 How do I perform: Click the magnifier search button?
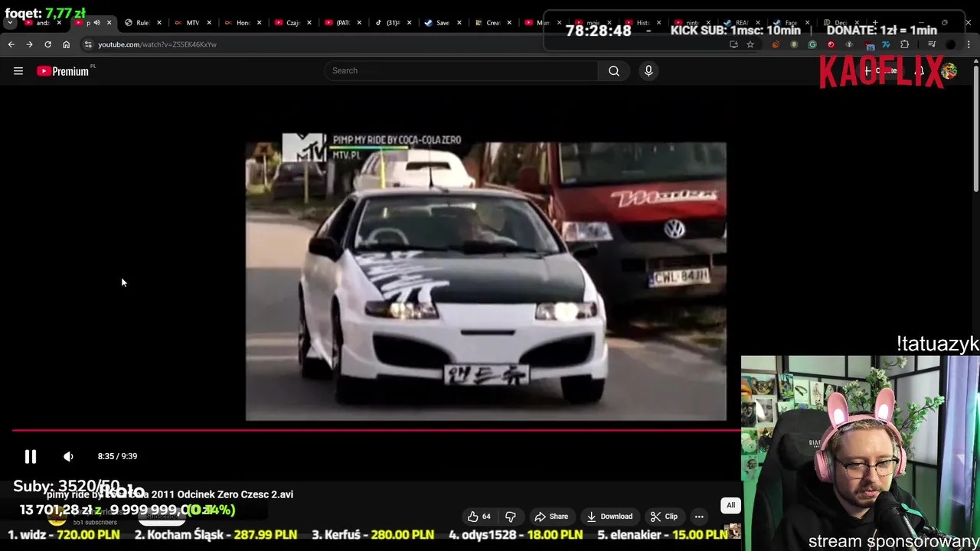pyautogui.click(x=614, y=70)
